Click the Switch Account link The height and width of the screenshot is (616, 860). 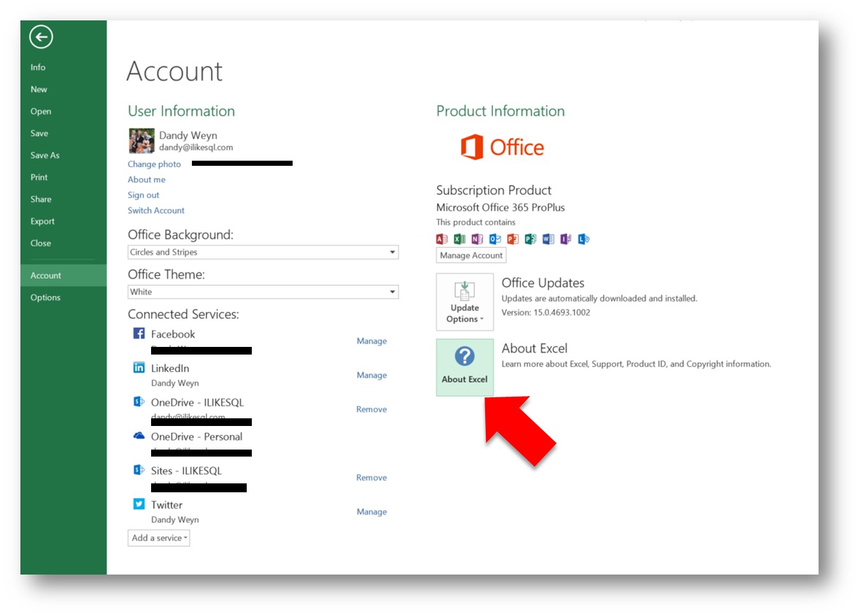coord(156,210)
